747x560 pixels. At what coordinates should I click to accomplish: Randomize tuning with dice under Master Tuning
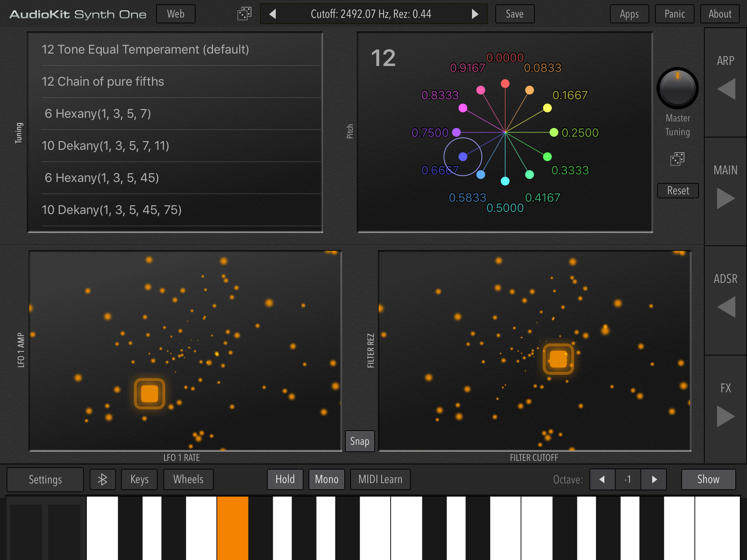pos(677,159)
